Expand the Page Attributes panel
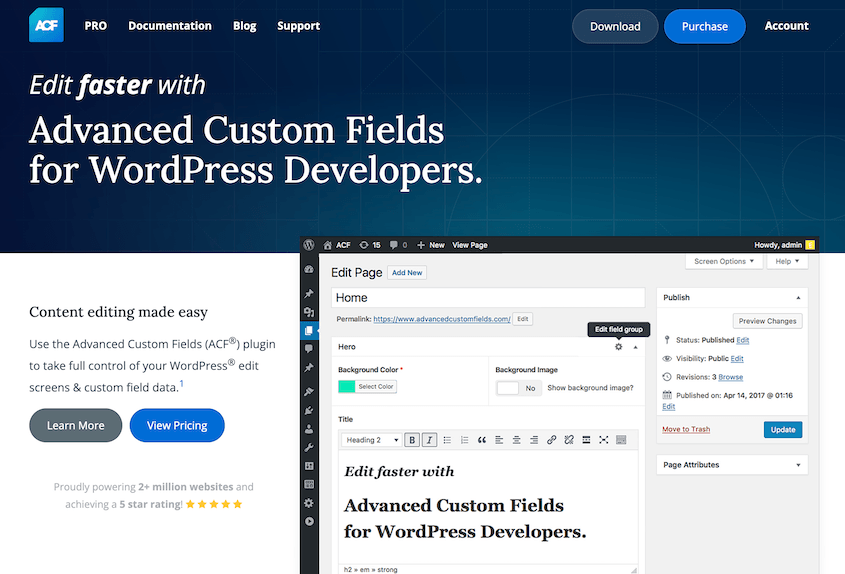Viewport: 845px width, 574px height. [799, 465]
